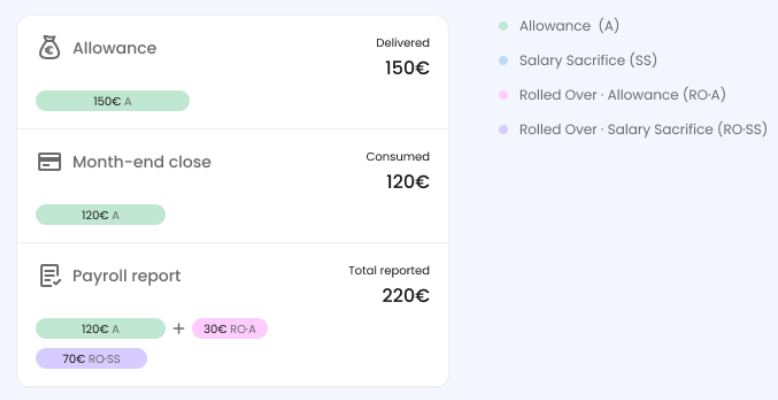Click the Allowance money bag icon
The width and height of the screenshot is (778, 400).
(x=49, y=47)
